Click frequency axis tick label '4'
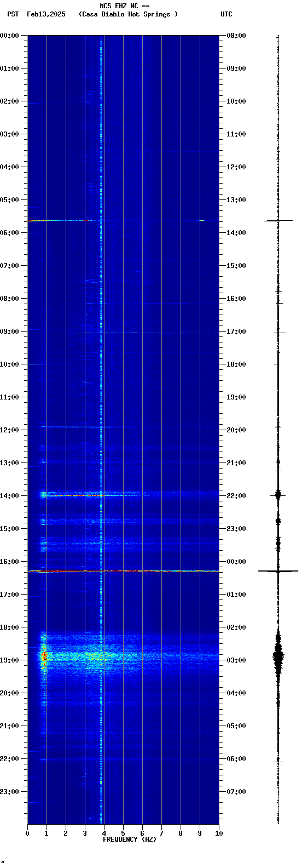302x868 pixels. click(x=104, y=833)
